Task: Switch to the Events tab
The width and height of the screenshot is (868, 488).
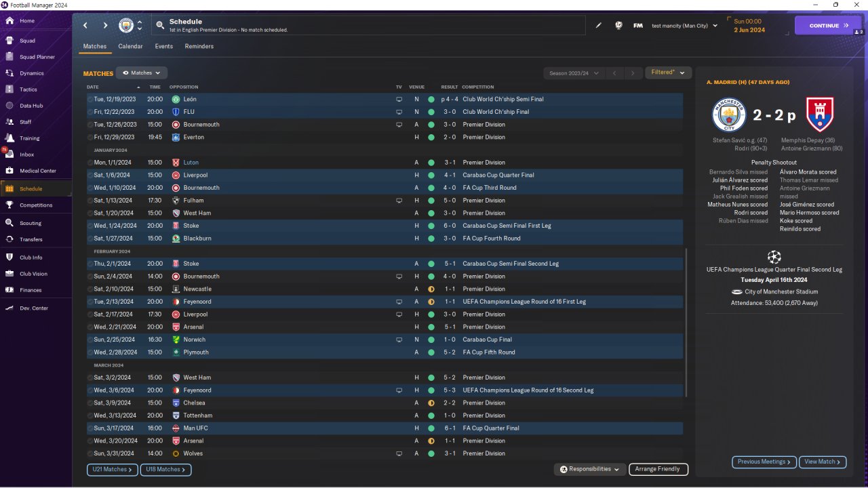Action: click(163, 47)
